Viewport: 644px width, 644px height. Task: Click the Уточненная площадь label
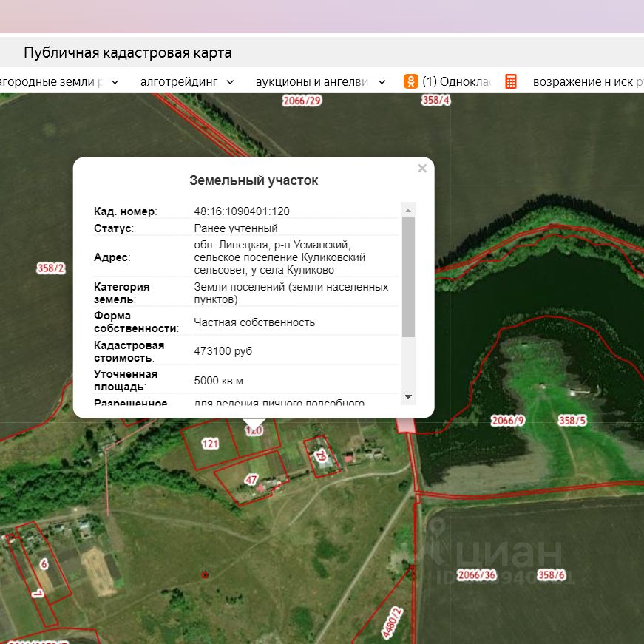coord(126,380)
